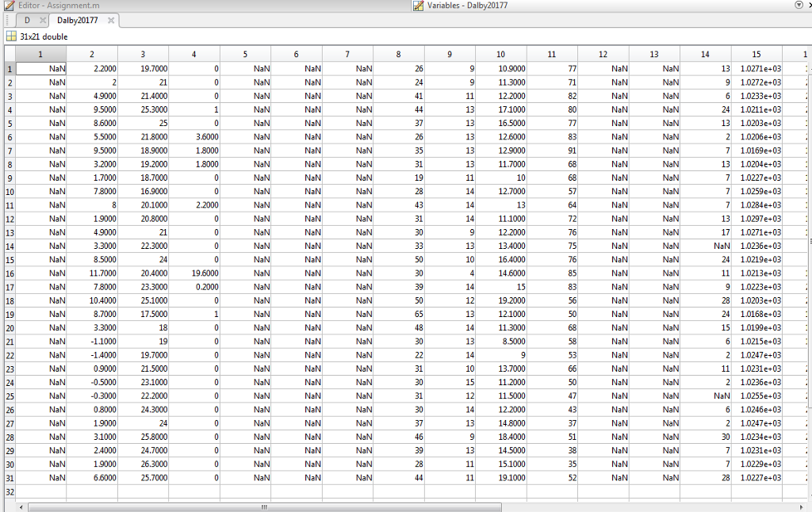This screenshot has height=512, width=812.
Task: Click the horizontal scrollbar thumb
Action: click(x=265, y=507)
